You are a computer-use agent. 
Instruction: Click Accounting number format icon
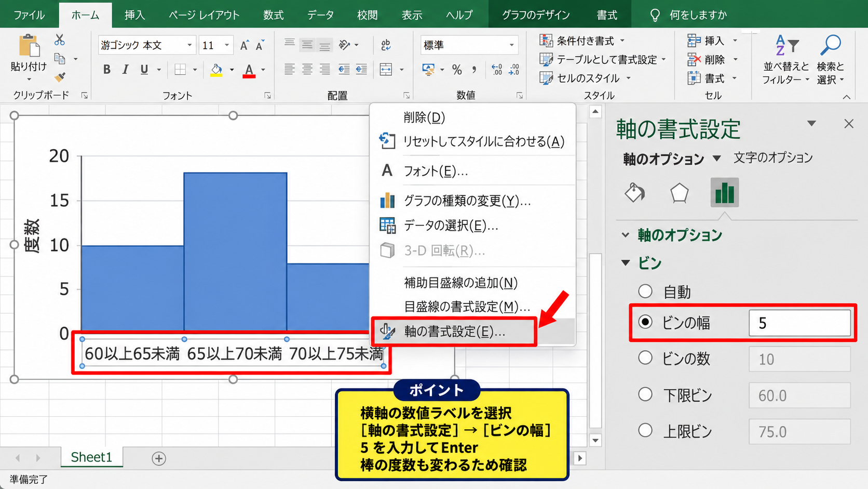428,70
